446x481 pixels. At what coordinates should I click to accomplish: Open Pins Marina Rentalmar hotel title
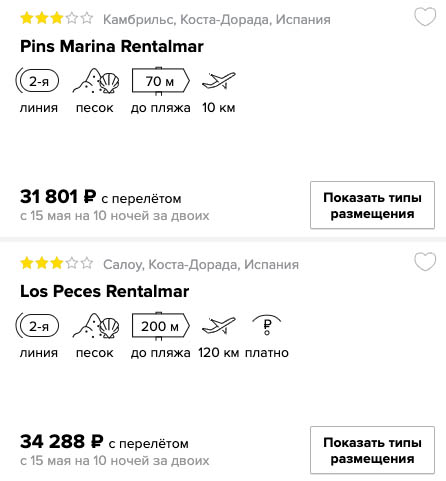(112, 46)
